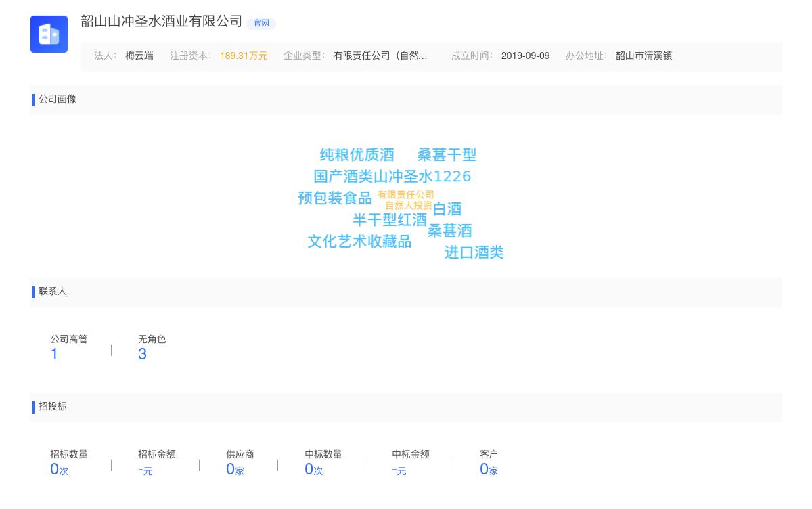Click the registered capital 189.31万元
This screenshot has width=812, height=509.
(x=244, y=56)
